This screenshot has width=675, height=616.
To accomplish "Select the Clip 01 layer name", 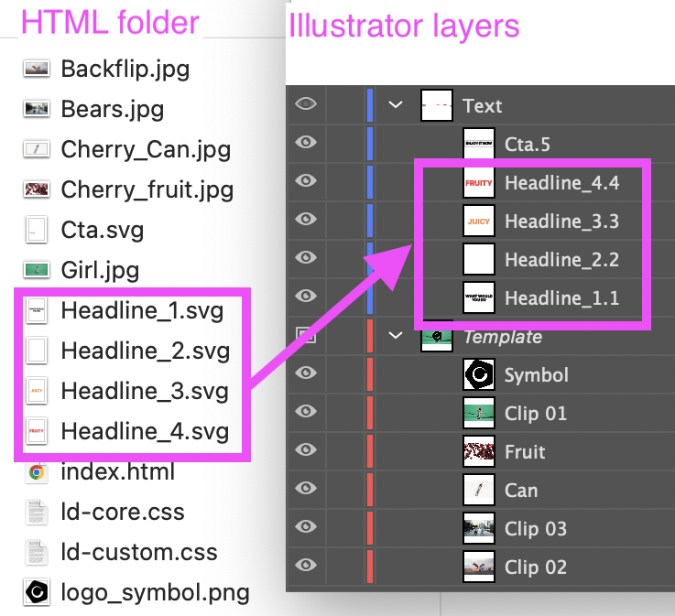I will click(535, 414).
